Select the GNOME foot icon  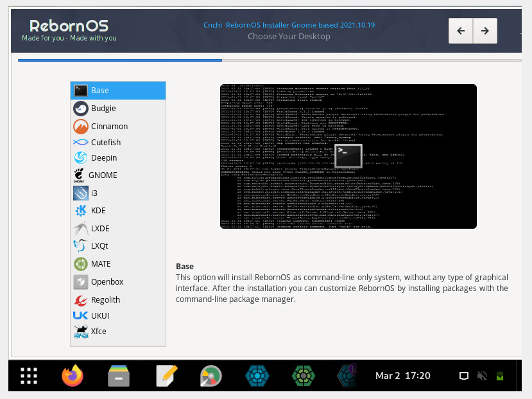point(79,175)
